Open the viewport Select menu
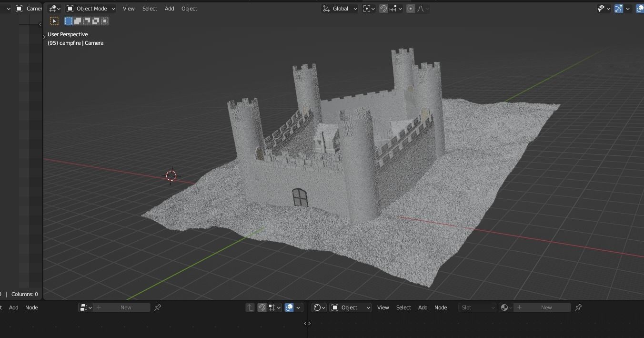 pyautogui.click(x=150, y=9)
